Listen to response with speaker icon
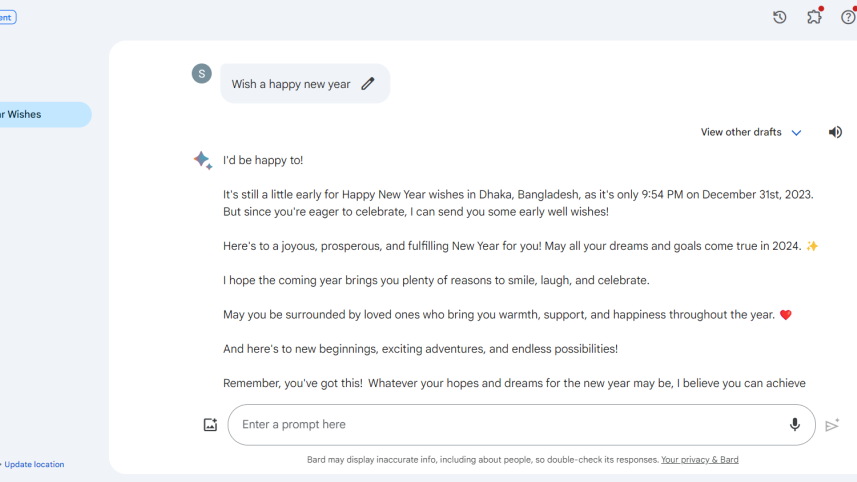 pos(835,132)
